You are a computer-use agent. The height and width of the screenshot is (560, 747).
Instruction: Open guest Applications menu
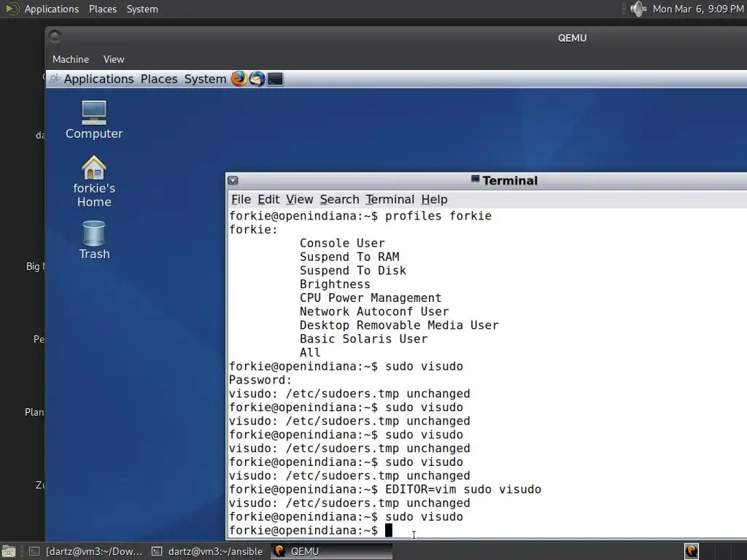(98, 79)
